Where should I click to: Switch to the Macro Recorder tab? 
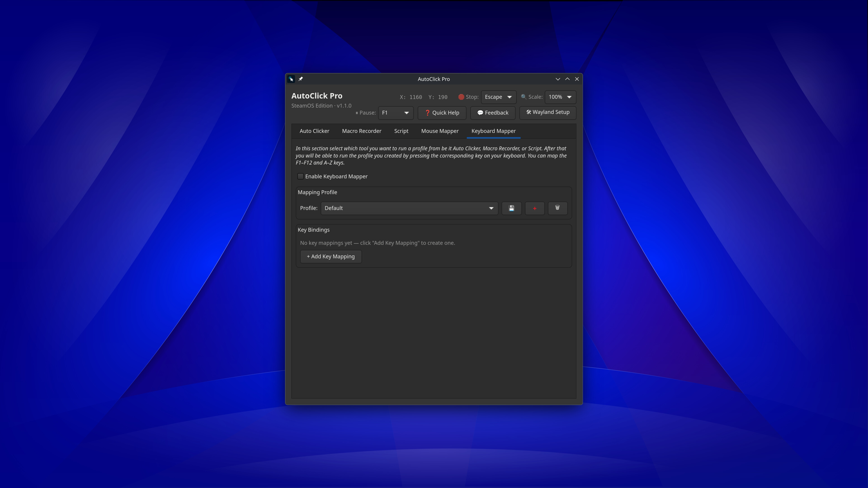coord(362,131)
